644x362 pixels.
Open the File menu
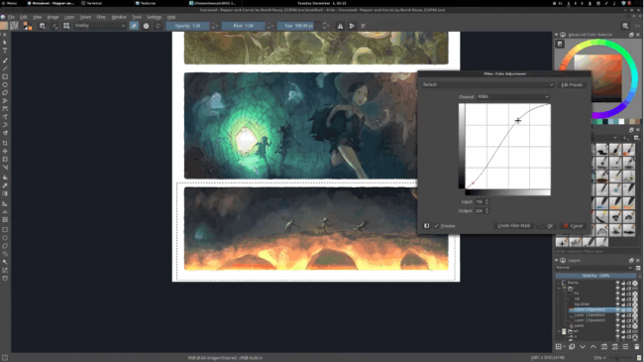point(11,17)
